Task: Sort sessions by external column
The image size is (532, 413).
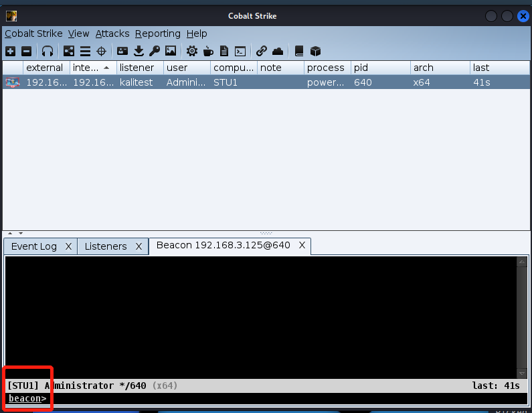Action: [46, 68]
